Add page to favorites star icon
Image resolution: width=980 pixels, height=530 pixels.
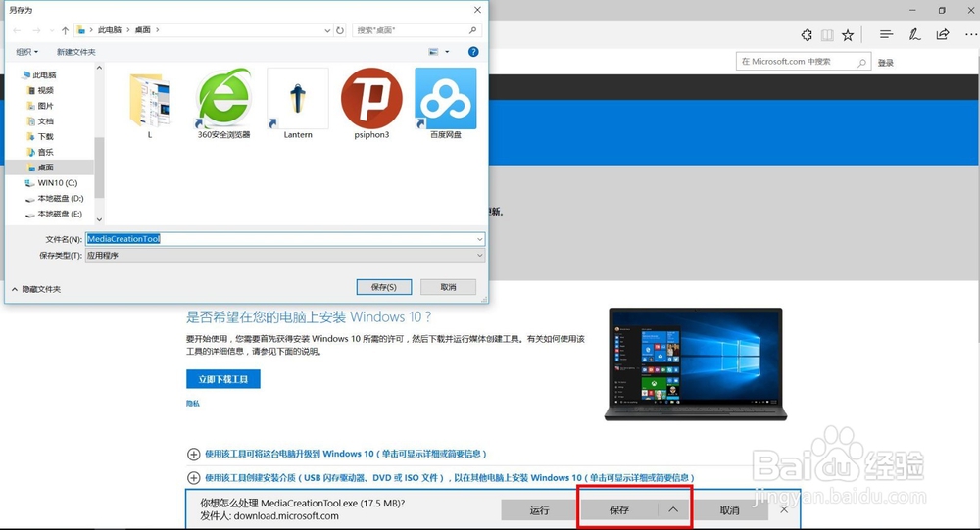848,35
